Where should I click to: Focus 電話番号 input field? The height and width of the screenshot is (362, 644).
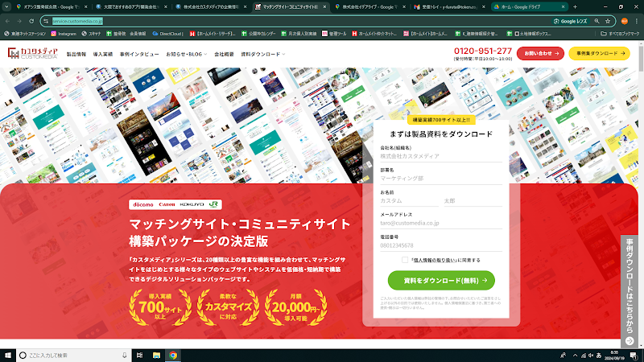(x=441, y=245)
